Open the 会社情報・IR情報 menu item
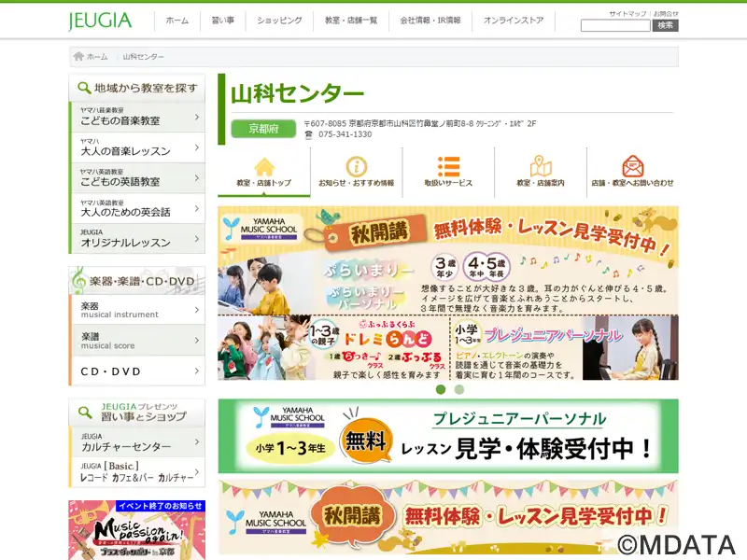Image resolution: width=747 pixels, height=560 pixels. pos(430,21)
